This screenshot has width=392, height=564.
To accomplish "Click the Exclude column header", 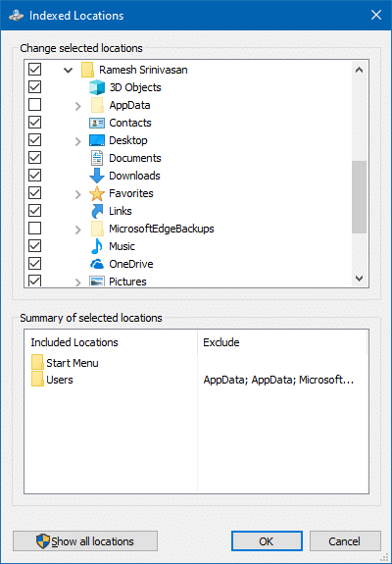I will 282,342.
